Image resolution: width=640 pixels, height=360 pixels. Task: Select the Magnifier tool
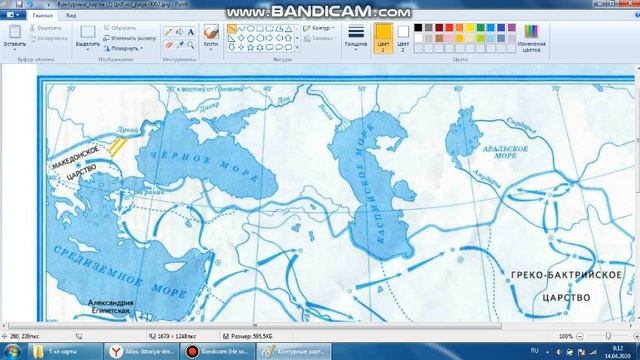[x=191, y=45]
